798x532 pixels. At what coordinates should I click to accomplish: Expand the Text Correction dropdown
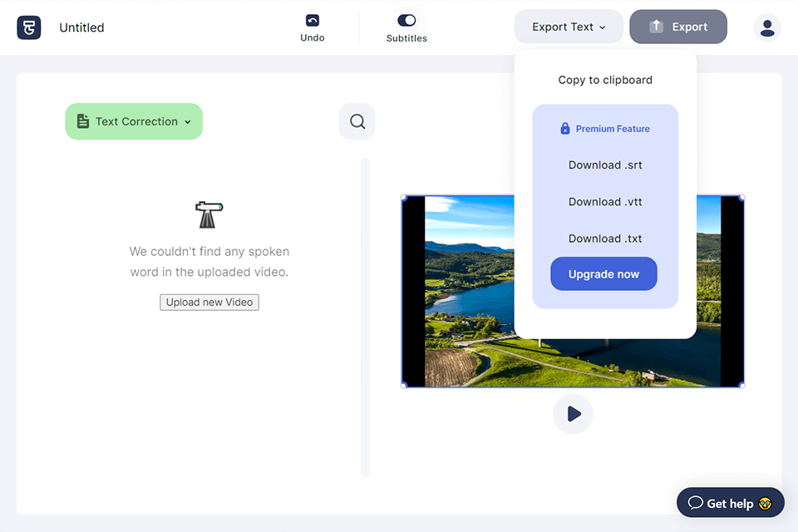coord(134,121)
